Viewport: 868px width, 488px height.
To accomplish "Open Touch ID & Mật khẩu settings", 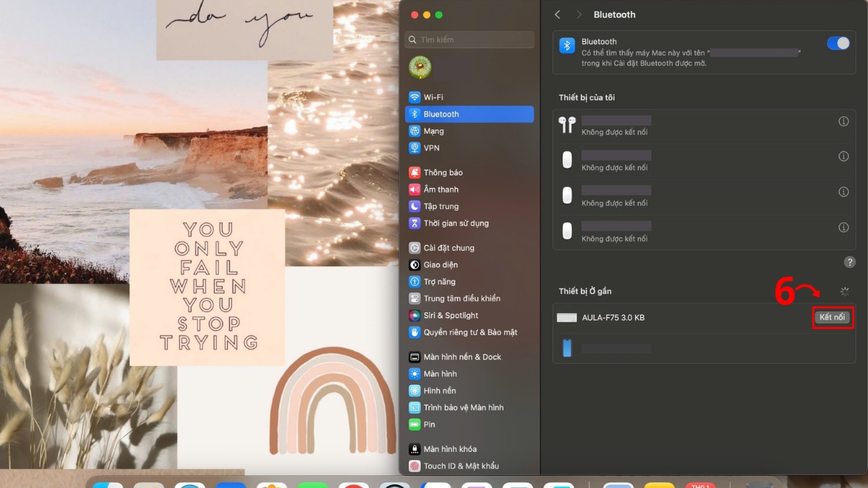I will 469,466.
